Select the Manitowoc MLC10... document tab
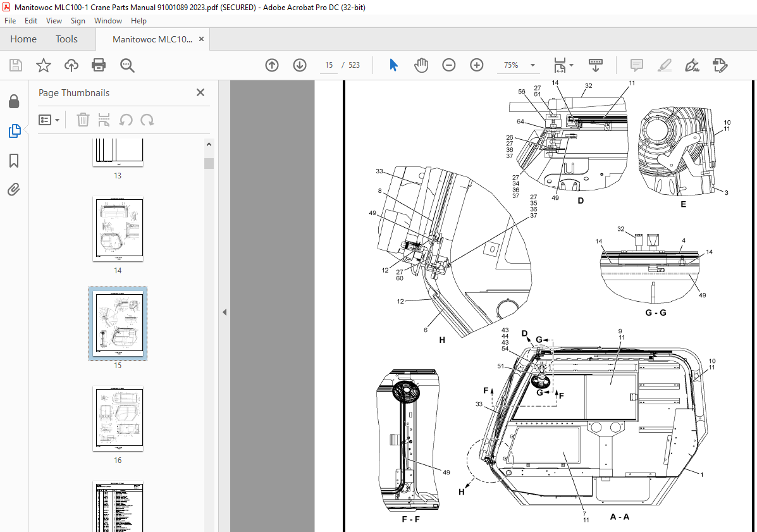This screenshot has width=757, height=532. (152, 40)
